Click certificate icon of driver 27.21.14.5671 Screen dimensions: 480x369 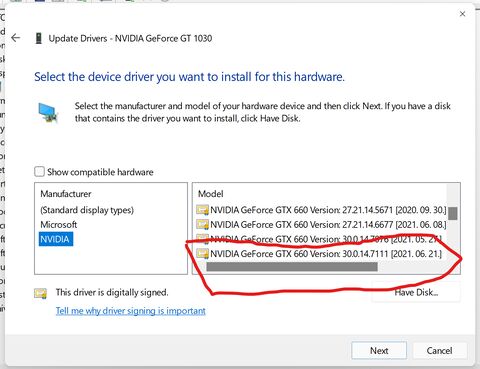pyautogui.click(x=202, y=210)
